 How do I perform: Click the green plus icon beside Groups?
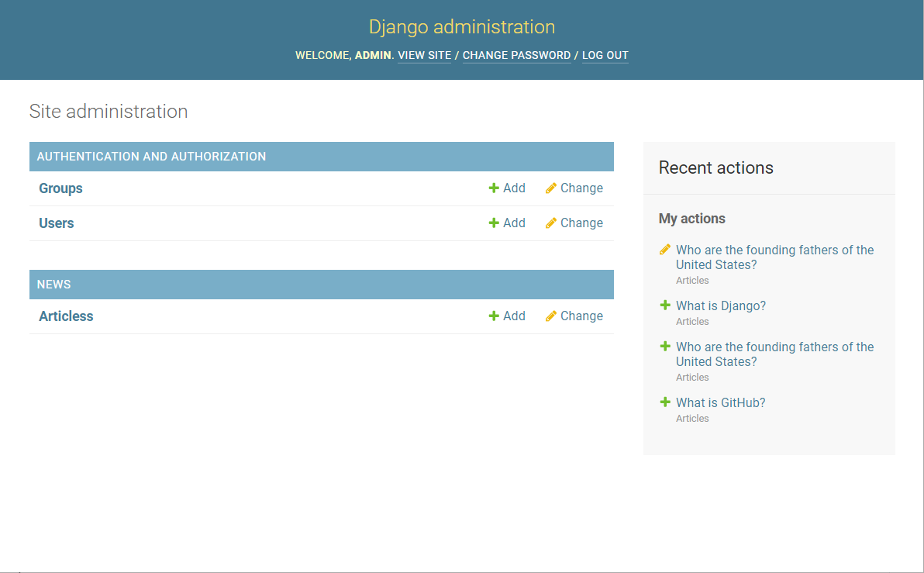point(494,188)
